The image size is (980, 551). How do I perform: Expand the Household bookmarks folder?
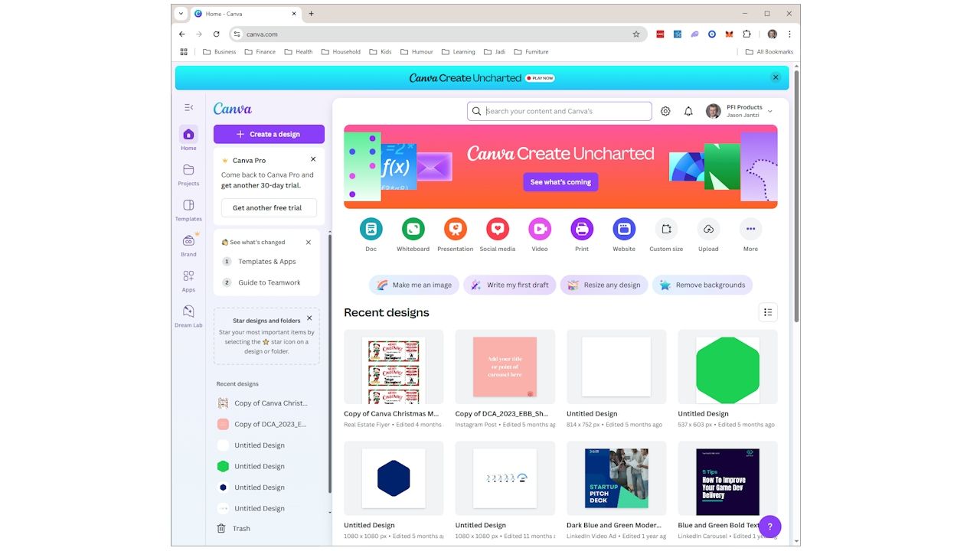tap(341, 52)
